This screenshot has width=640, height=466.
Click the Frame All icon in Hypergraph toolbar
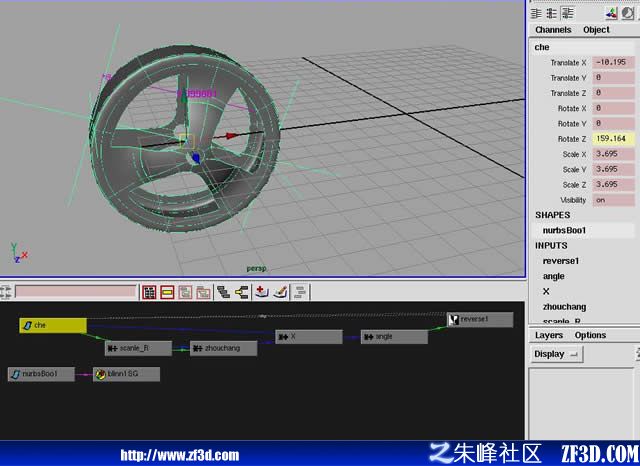tap(149, 292)
